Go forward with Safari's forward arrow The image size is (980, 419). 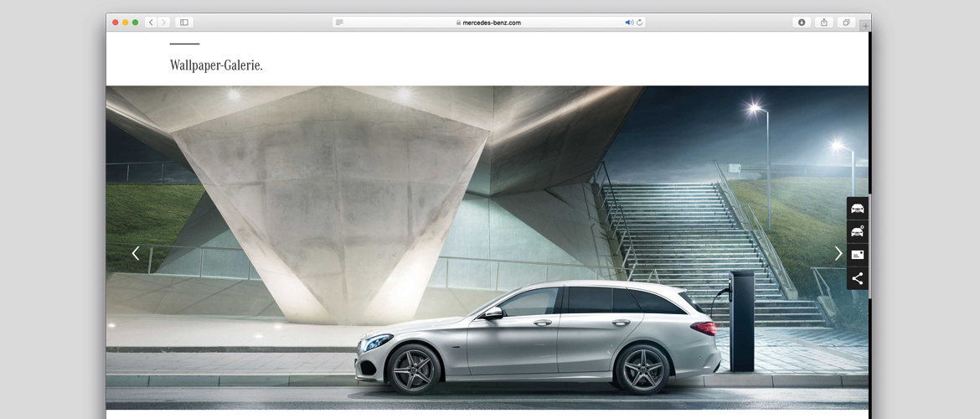(163, 23)
